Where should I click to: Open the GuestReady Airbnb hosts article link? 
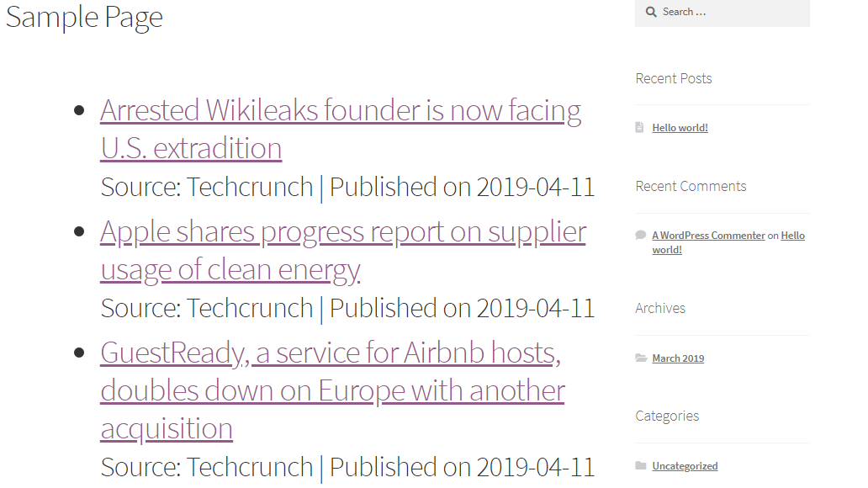click(333, 390)
